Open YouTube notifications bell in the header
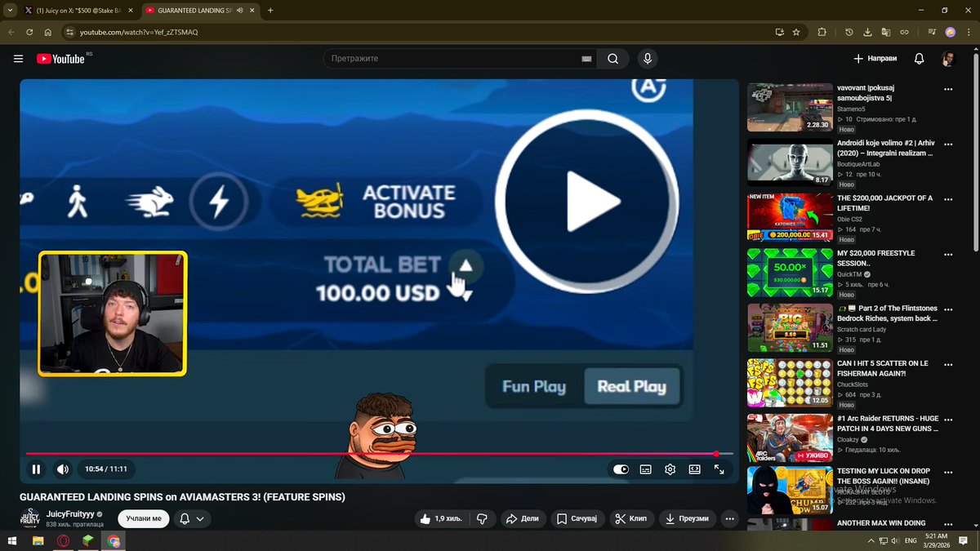This screenshot has width=980, height=551. tap(920, 59)
